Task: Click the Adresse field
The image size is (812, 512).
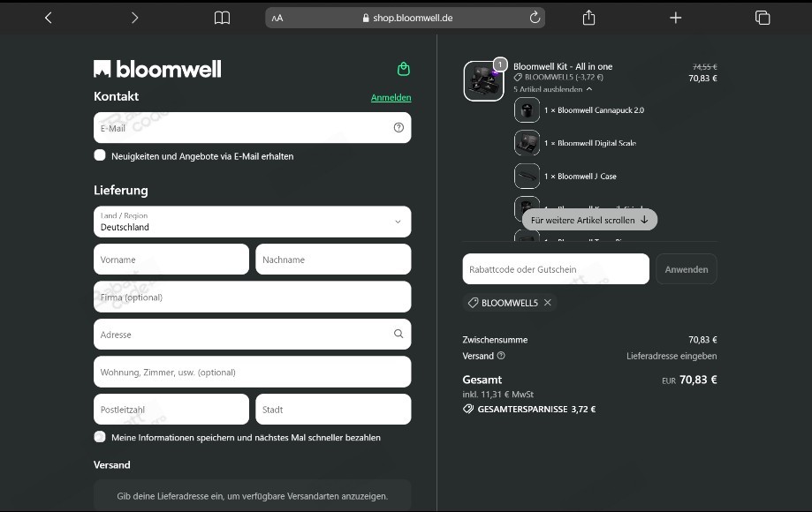Action: (x=252, y=334)
